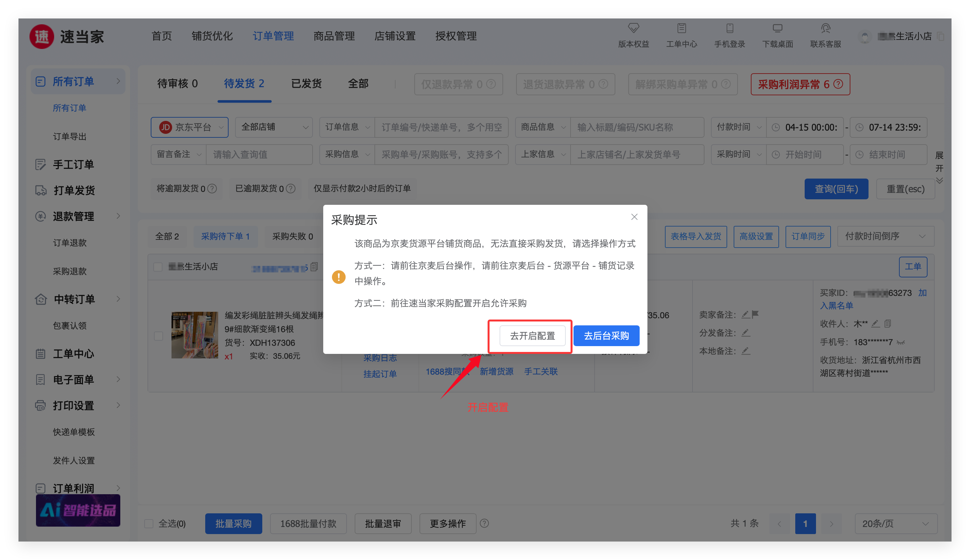Click the 下载桌面 monitor icon
This screenshot has width=970, height=560.
click(x=777, y=28)
